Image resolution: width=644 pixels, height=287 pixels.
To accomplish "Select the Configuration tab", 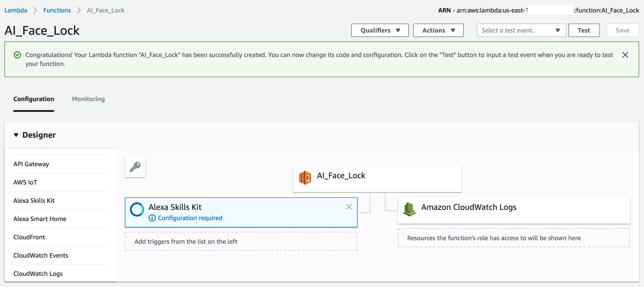I will pyautogui.click(x=34, y=99).
